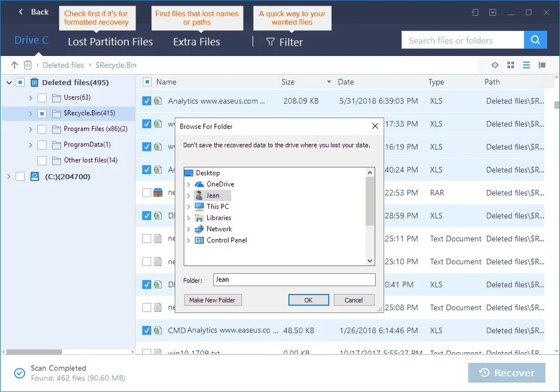This screenshot has height=392, width=560.
Task: Sort by the Name column header
Action: (166, 82)
